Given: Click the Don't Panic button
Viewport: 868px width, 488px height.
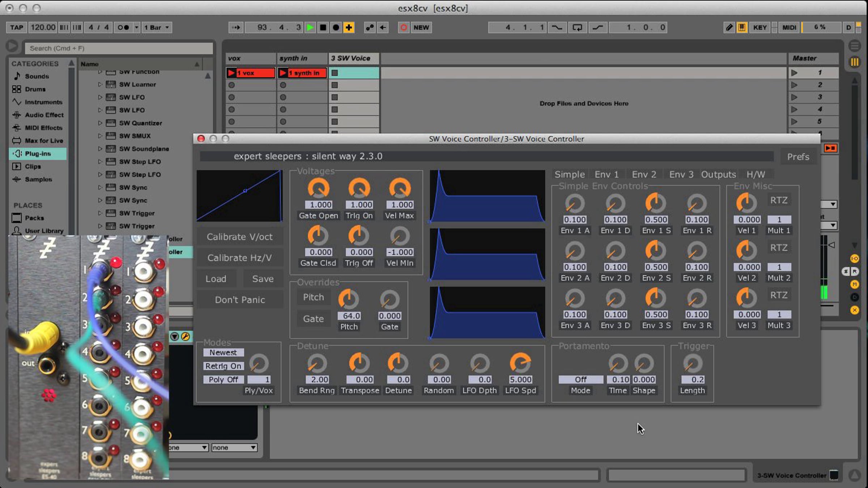Looking at the screenshot, I should click(x=240, y=300).
